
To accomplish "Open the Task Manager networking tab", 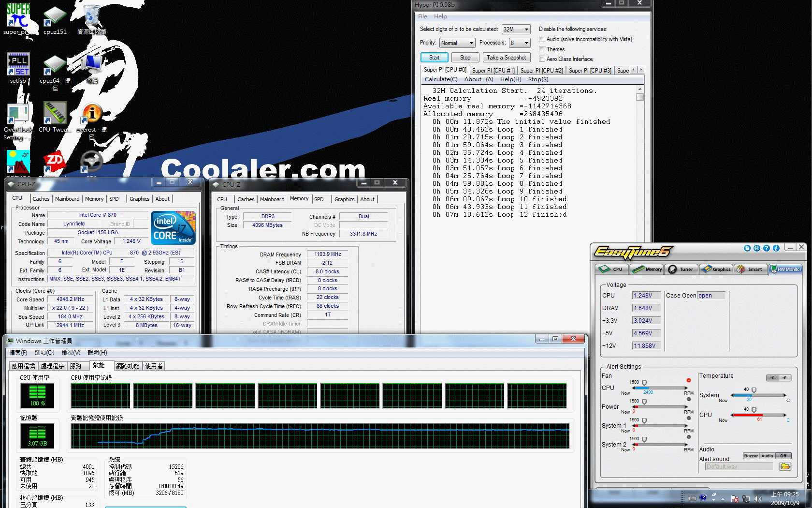I will tap(128, 366).
